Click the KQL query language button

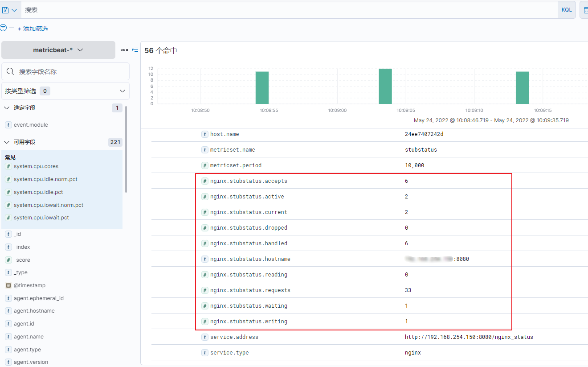coord(567,10)
